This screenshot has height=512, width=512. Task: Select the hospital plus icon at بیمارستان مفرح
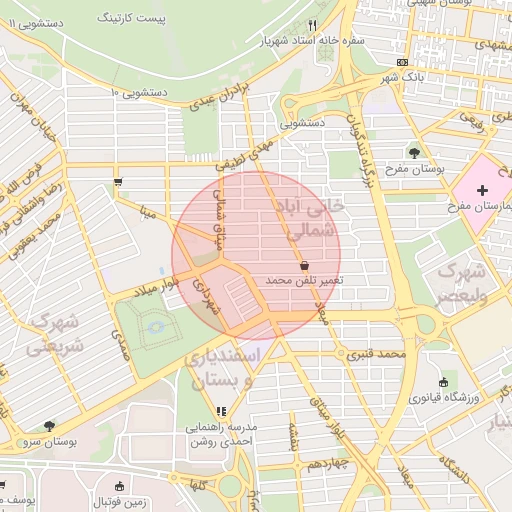point(482,191)
